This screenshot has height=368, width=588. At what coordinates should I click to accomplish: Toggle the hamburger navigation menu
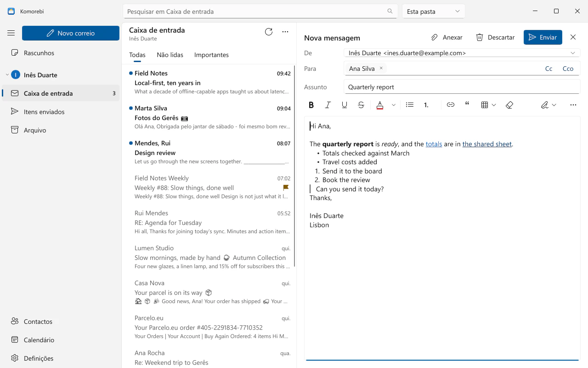[11, 33]
